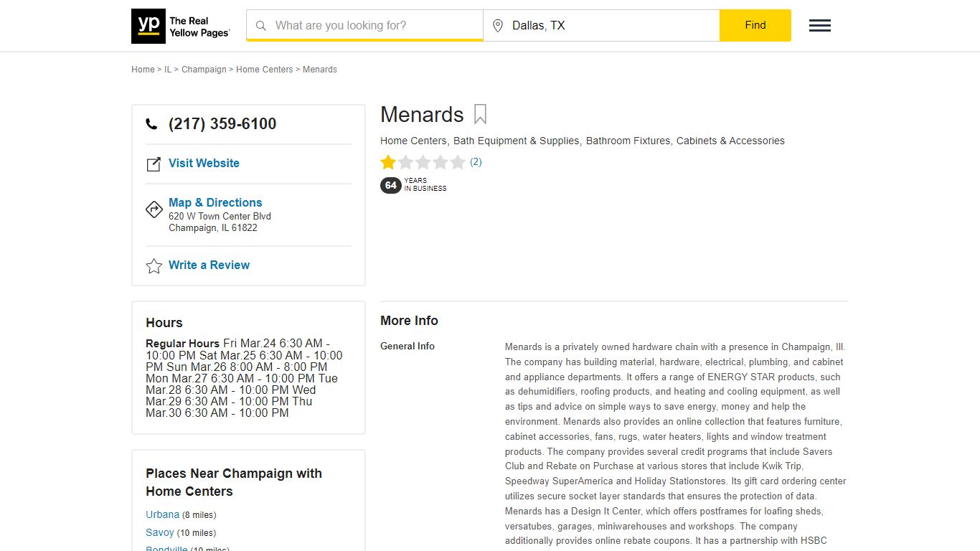Click Write a Review
This screenshot has width=980, height=551.
click(209, 265)
